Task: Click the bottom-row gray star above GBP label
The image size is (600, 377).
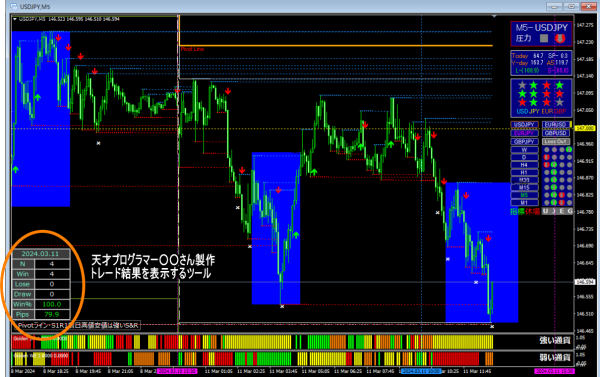Action: click(559, 102)
